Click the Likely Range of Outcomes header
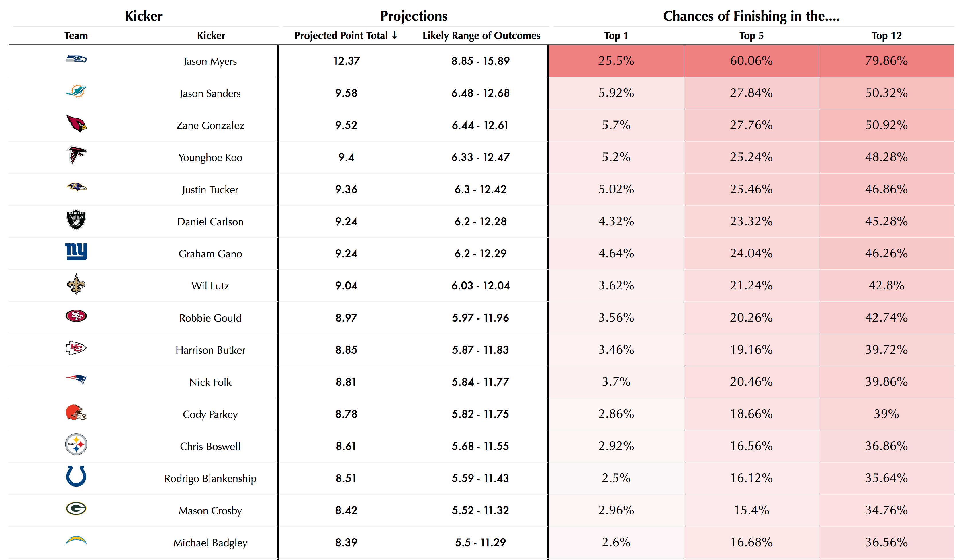This screenshot has height=560, width=963. pyautogui.click(x=481, y=36)
